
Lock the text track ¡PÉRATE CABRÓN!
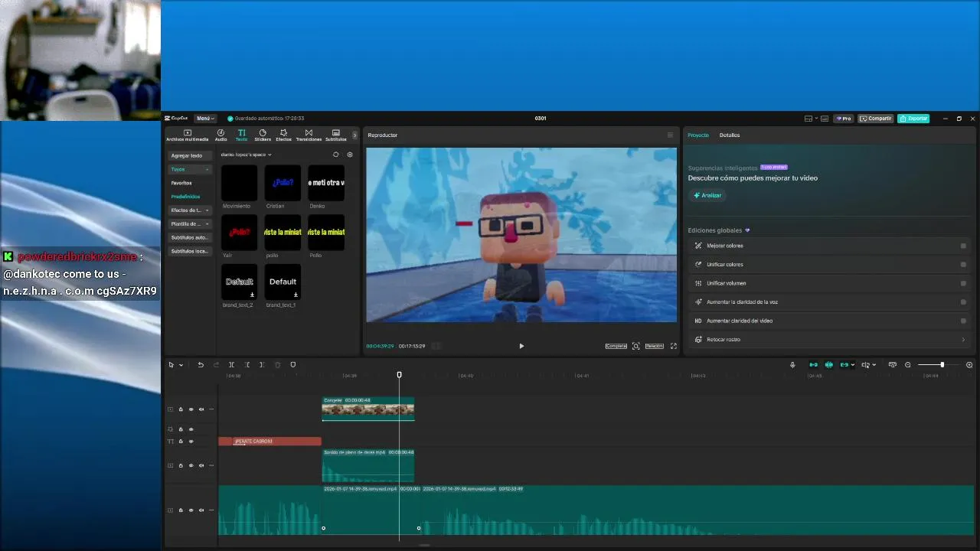(x=181, y=442)
